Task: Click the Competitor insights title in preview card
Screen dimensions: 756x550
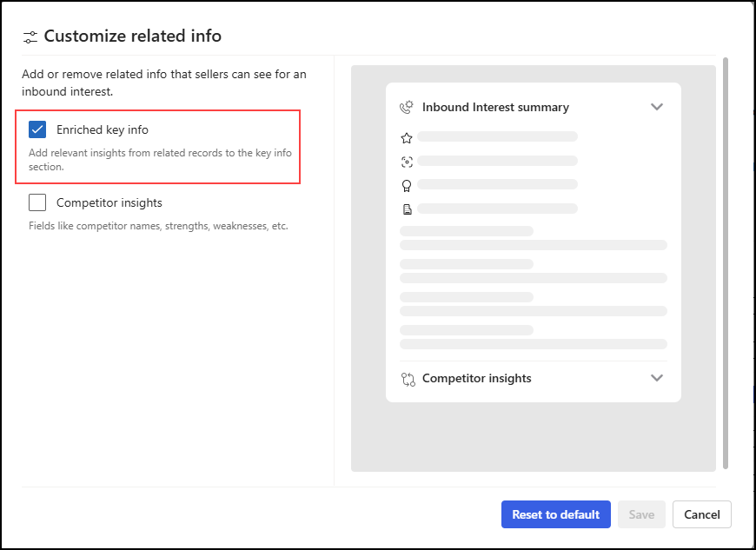Action: click(477, 378)
